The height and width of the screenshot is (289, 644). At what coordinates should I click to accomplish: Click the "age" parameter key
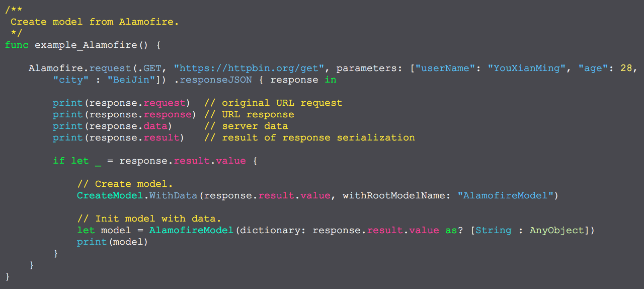click(593, 68)
